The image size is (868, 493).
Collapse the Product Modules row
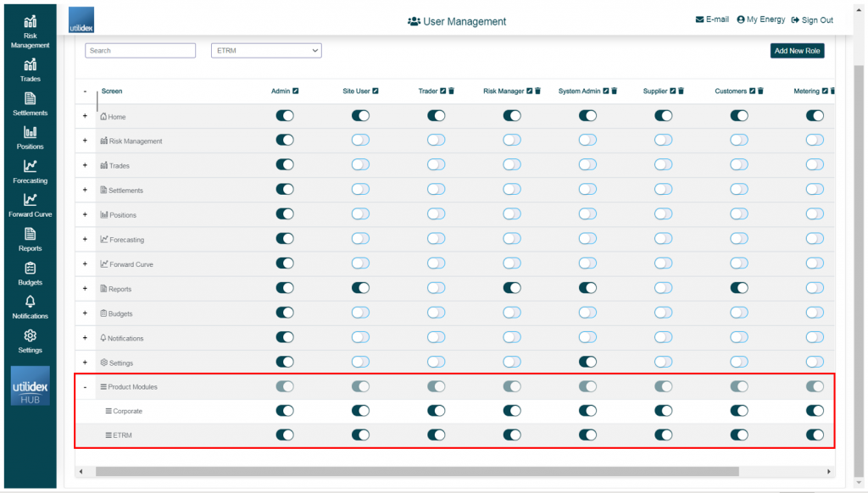point(84,386)
